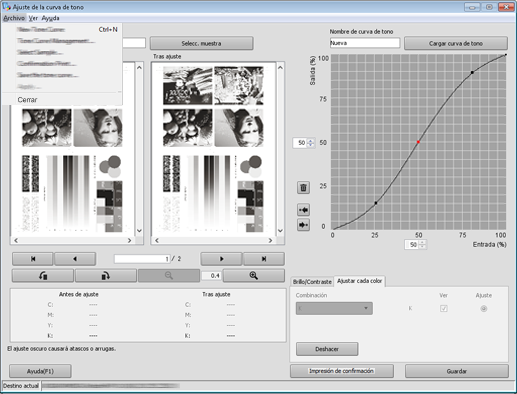Zoom in on the preview with magnifier
The height and width of the screenshot is (394, 517).
tap(254, 276)
